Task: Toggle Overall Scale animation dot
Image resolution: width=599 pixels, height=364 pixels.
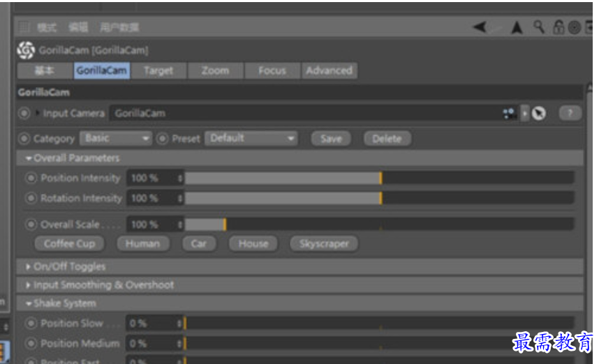Action: (31, 225)
